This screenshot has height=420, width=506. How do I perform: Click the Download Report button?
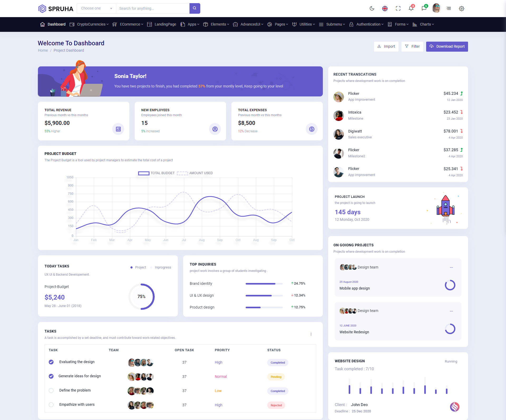[x=447, y=46]
